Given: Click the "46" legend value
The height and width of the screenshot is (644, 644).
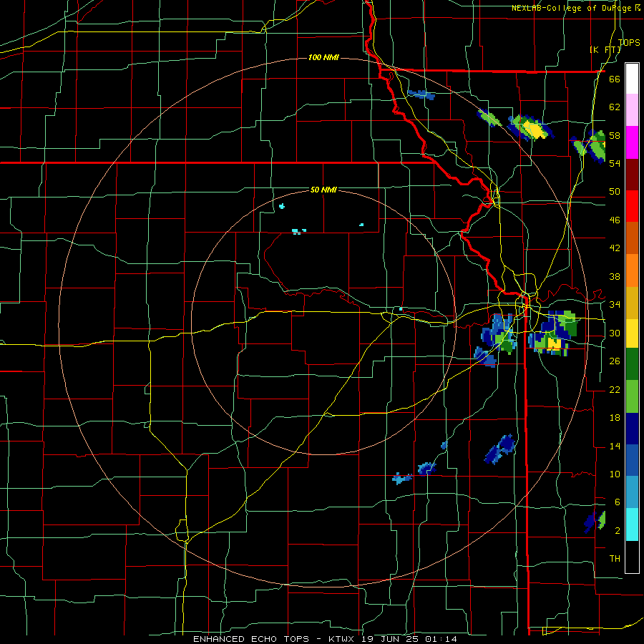Looking at the screenshot, I should (x=615, y=220).
